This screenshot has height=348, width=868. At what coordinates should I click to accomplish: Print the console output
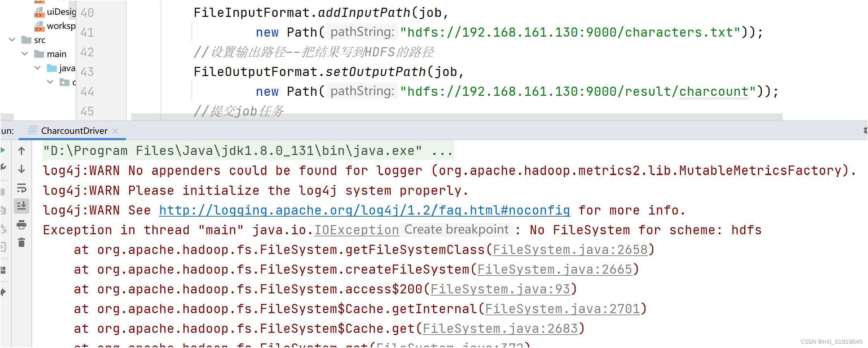click(x=22, y=225)
